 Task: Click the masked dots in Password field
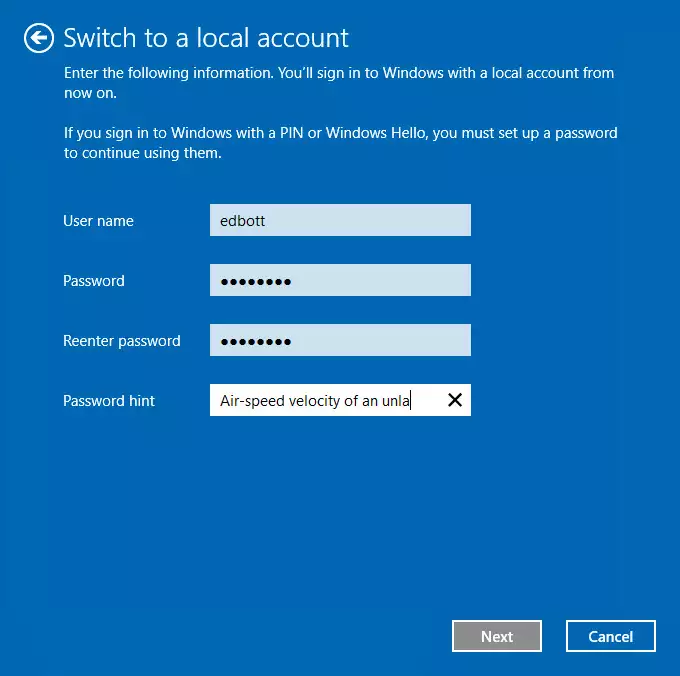point(255,282)
